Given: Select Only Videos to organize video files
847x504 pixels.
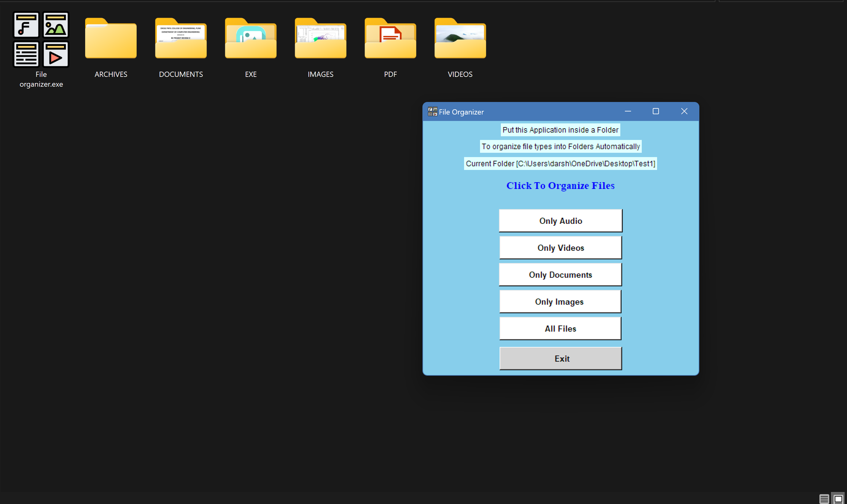Looking at the screenshot, I should click(560, 248).
